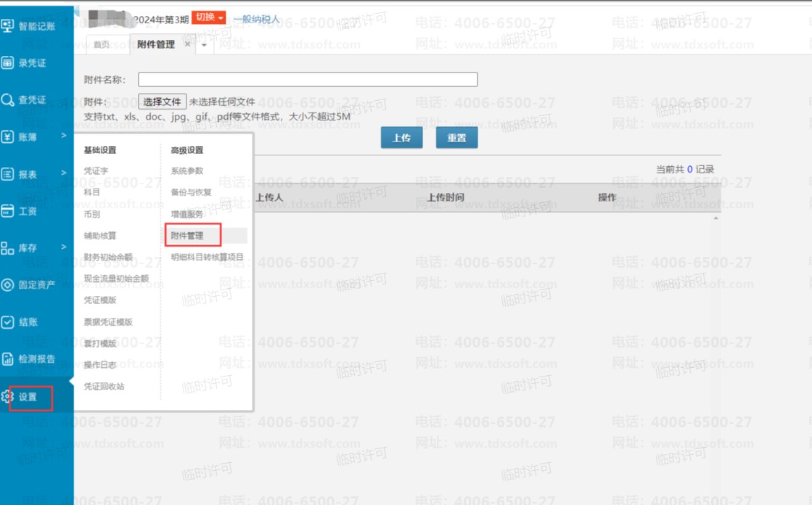This screenshot has height=505, width=812.
Task: Choose 附件管理 in the settings menu
Action: coord(187,236)
